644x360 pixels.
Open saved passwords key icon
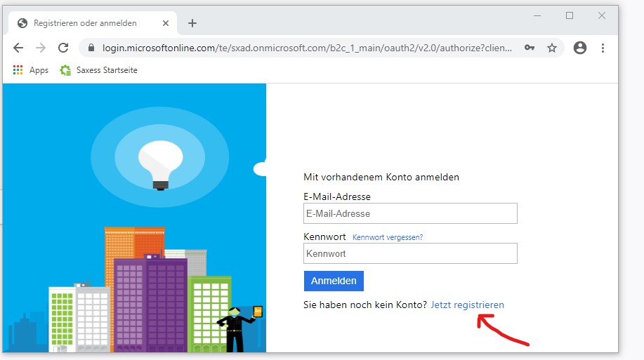[x=530, y=48]
